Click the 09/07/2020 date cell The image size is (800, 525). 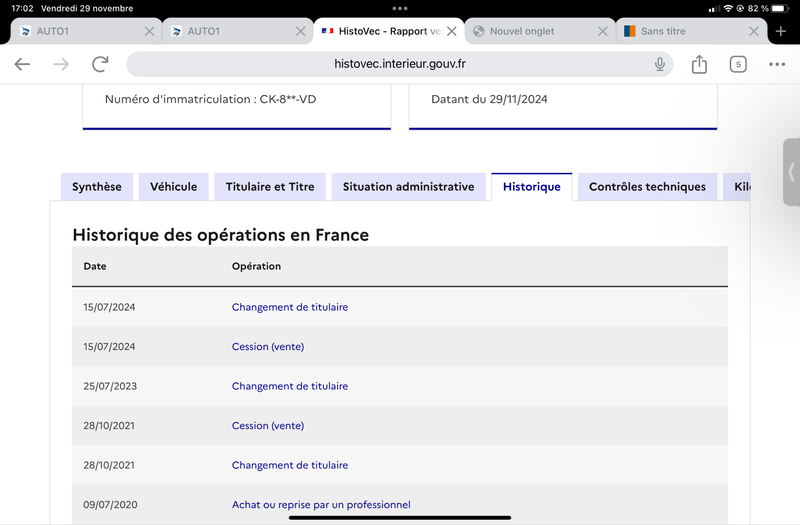tap(110, 505)
